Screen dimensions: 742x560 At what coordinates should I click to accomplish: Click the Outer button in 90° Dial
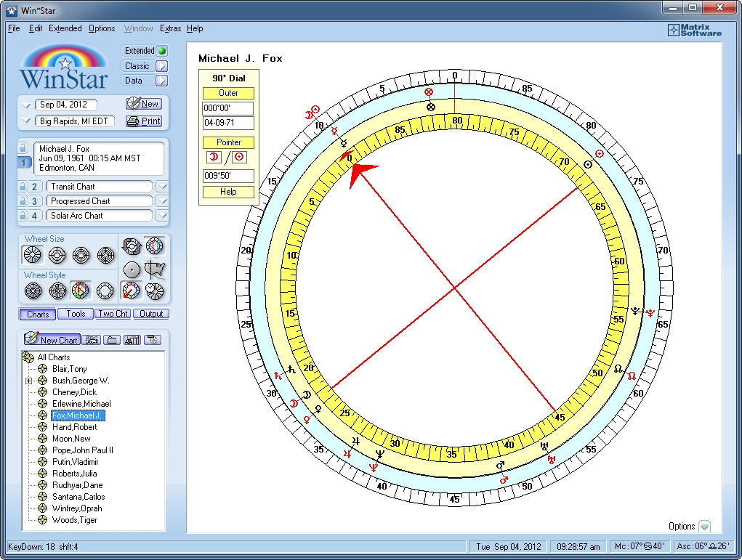229,93
